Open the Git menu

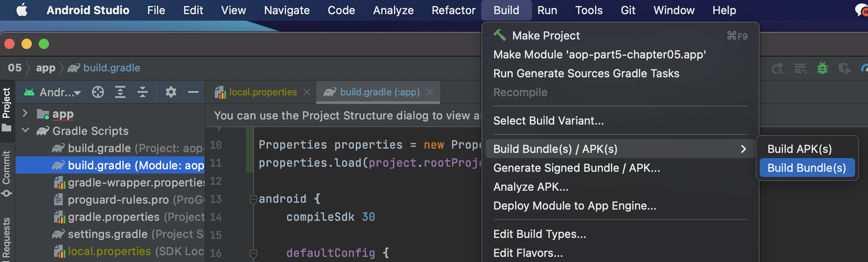628,10
